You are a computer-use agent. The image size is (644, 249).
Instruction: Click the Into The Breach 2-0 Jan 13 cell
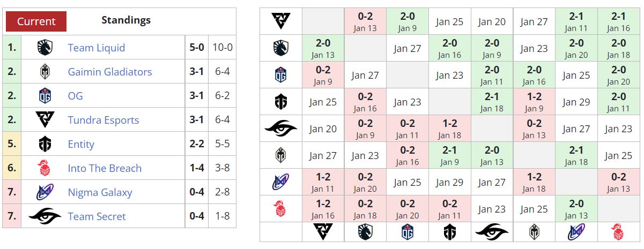[576, 209]
